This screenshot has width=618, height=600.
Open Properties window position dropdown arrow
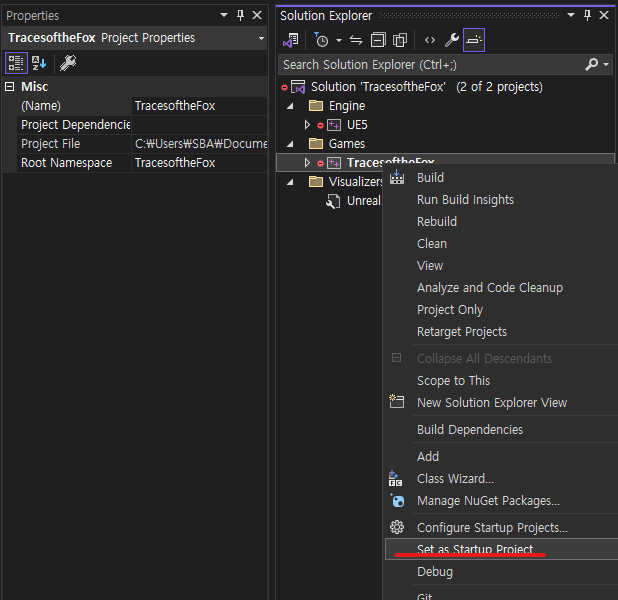pos(224,15)
